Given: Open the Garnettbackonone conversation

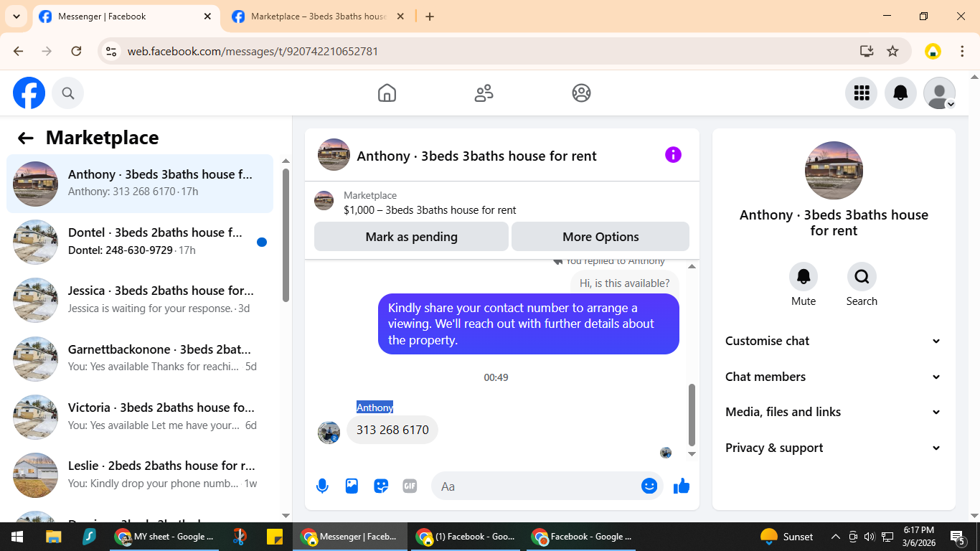Looking at the screenshot, I should click(x=140, y=358).
